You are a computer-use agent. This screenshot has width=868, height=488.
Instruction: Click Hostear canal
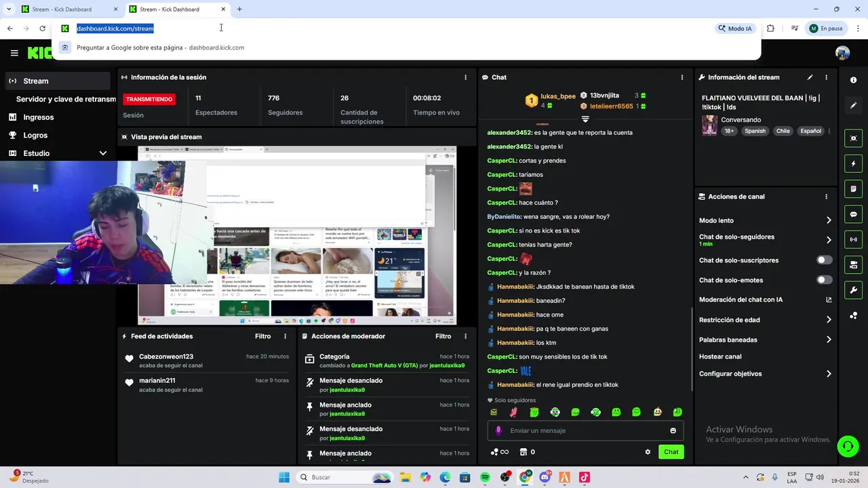point(720,357)
